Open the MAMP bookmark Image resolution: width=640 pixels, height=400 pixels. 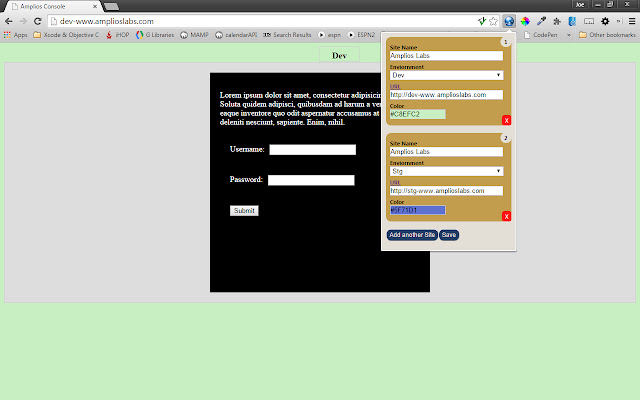[x=195, y=35]
